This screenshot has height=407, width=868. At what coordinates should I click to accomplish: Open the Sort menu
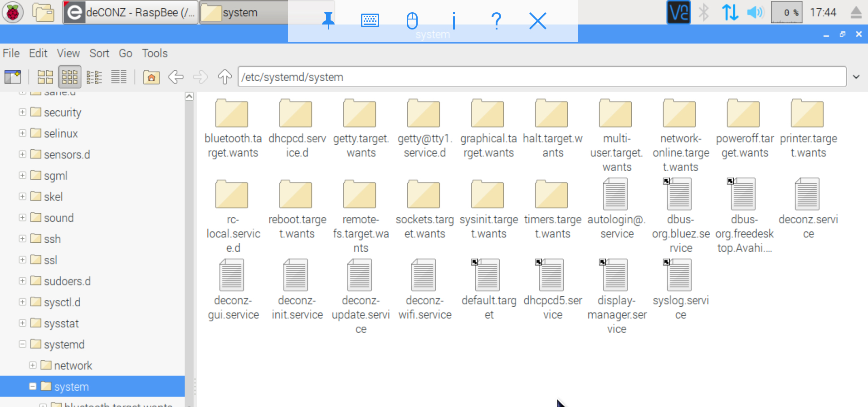click(x=99, y=53)
